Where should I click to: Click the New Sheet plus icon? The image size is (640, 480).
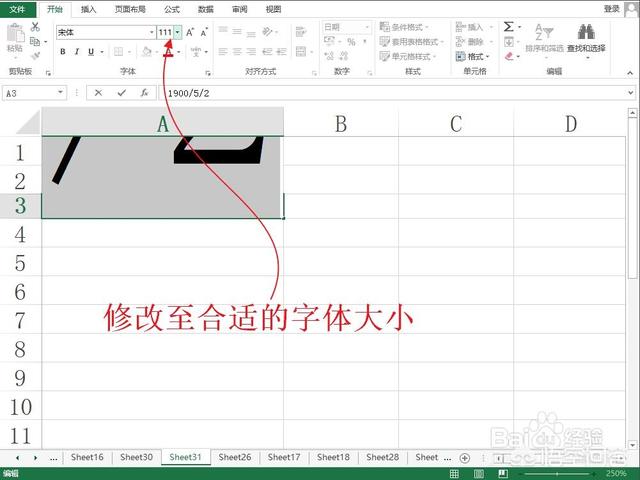click(x=464, y=458)
